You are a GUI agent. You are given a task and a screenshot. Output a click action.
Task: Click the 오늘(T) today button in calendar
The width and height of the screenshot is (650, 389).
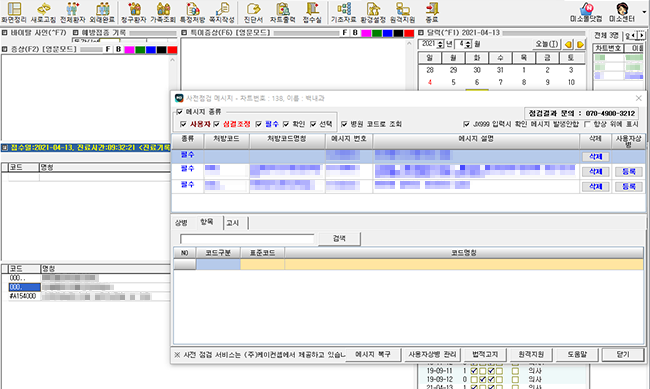coord(547,44)
